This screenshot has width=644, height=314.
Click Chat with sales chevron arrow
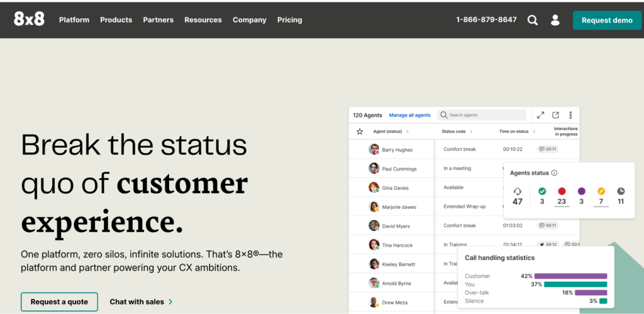pos(170,301)
